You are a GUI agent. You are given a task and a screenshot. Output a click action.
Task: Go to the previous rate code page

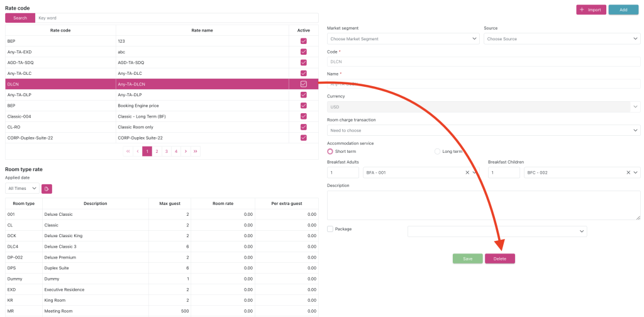point(137,151)
